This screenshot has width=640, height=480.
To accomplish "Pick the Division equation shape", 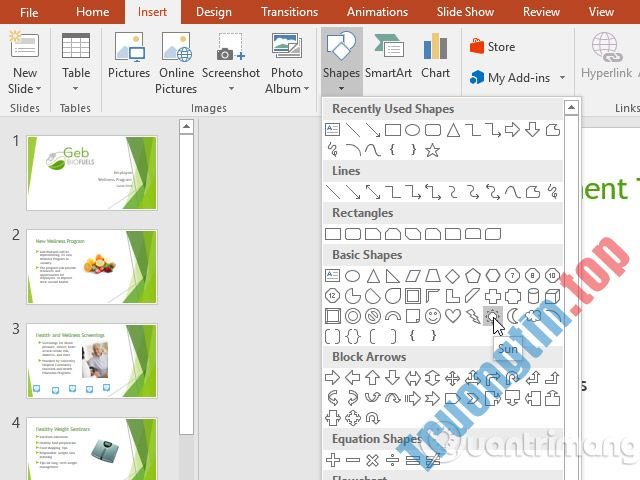I will [393, 460].
